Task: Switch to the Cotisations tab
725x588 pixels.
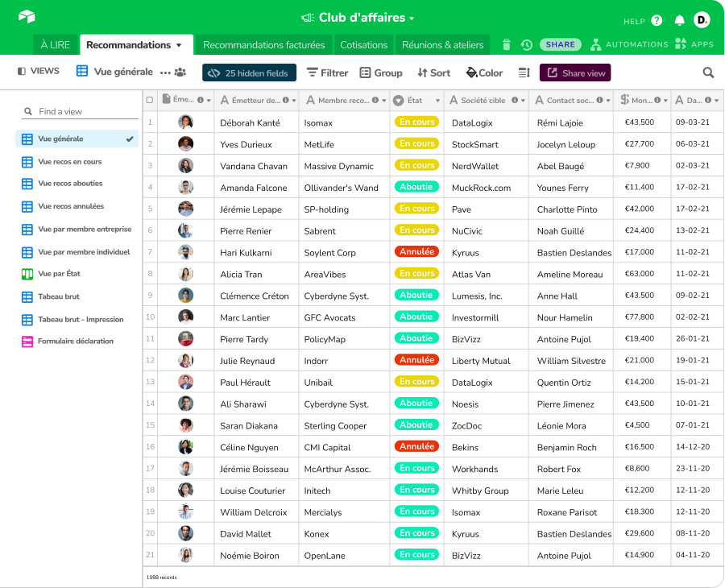Action: (364, 45)
